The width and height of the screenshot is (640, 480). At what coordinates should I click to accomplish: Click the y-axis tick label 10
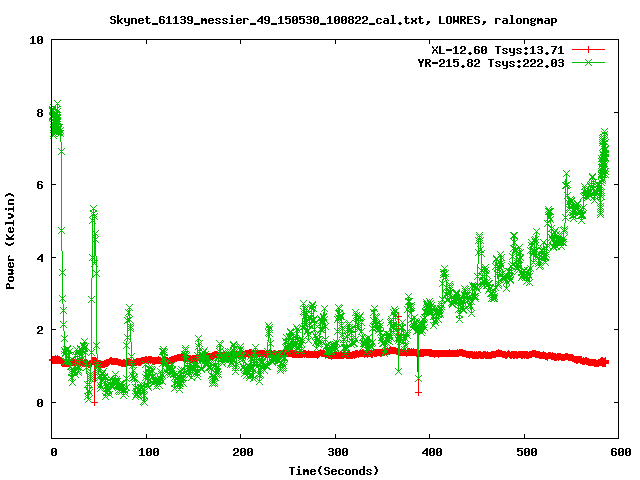click(x=36, y=40)
